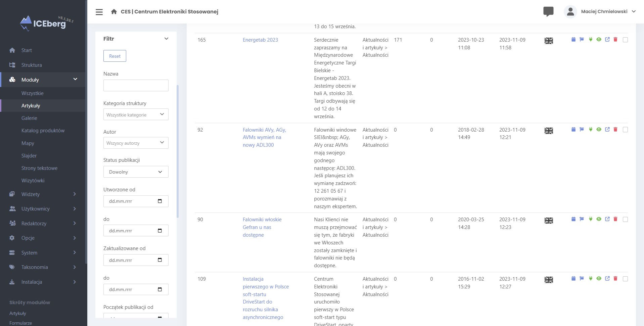Expand the Użytkownicy menu section
Screen dimensions: 644x326
[75, 209]
